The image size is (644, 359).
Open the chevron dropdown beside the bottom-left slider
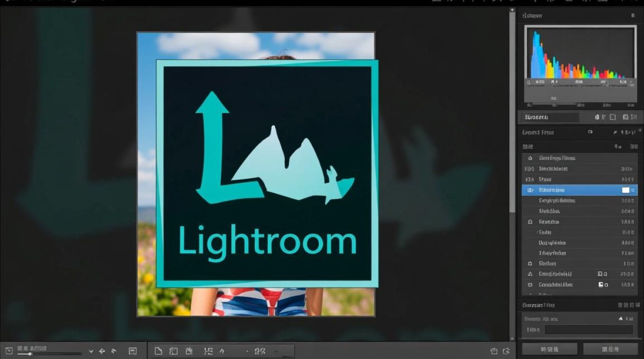click(91, 351)
